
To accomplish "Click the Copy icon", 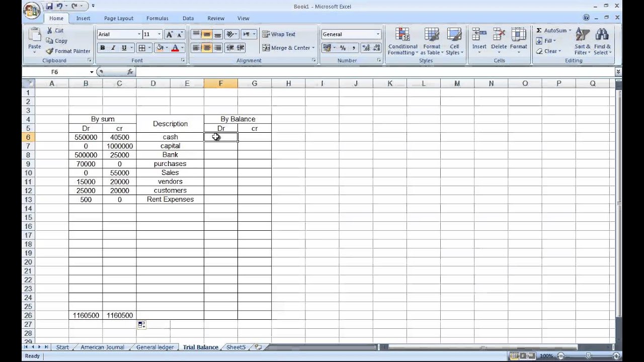I will 49,41.
